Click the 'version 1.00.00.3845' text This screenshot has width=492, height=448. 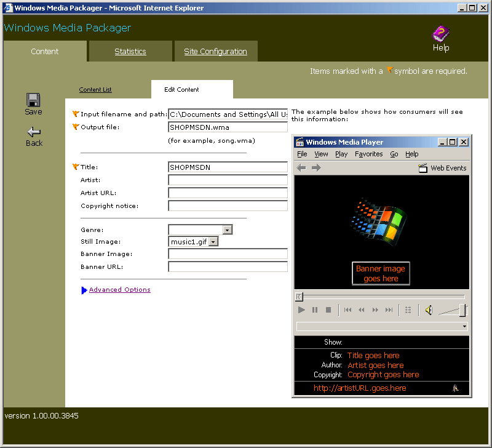click(x=41, y=415)
